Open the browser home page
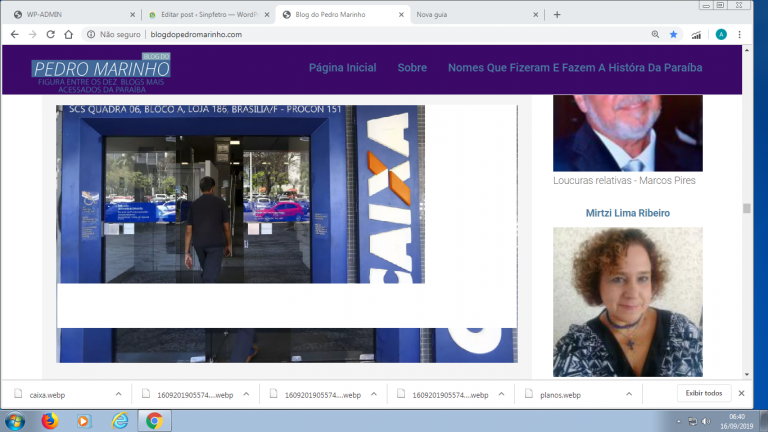 click(69, 34)
